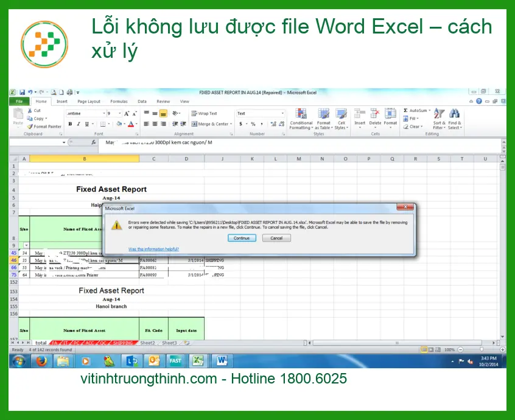515x420 pixels.
Task: Switch to the Page Layout tab
Action: tap(89, 102)
